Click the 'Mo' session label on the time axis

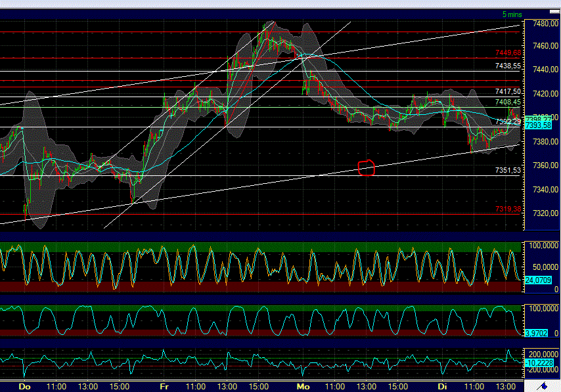coord(302,387)
